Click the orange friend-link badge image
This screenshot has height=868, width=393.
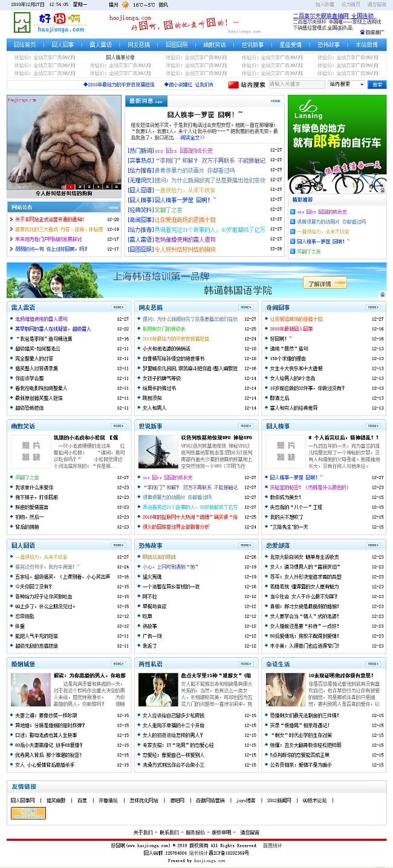click(x=28, y=813)
